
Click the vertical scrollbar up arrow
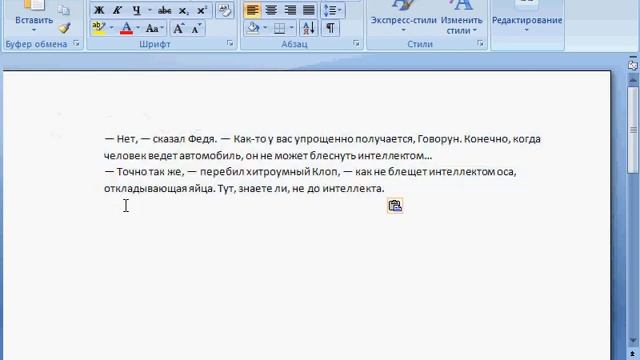(x=633, y=80)
